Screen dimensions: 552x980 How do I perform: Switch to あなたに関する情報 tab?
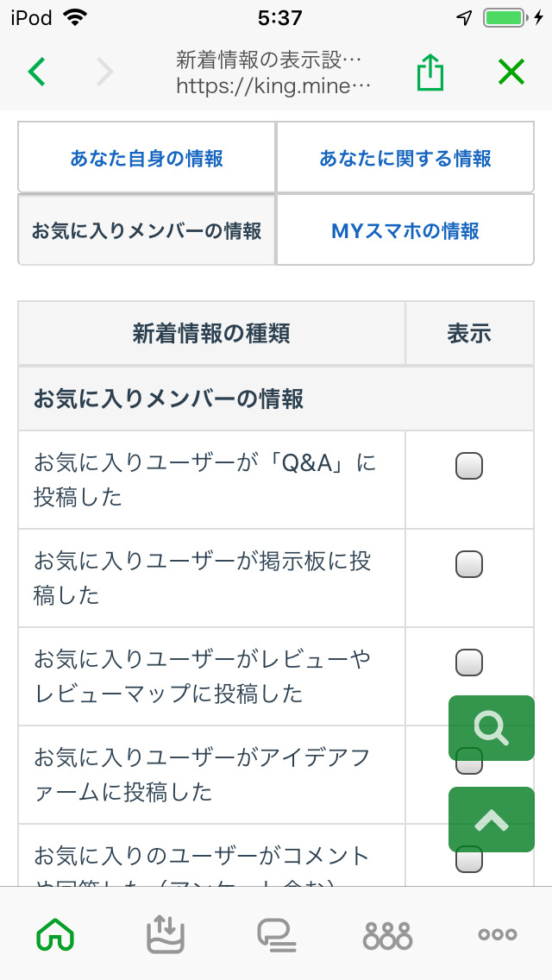click(405, 158)
